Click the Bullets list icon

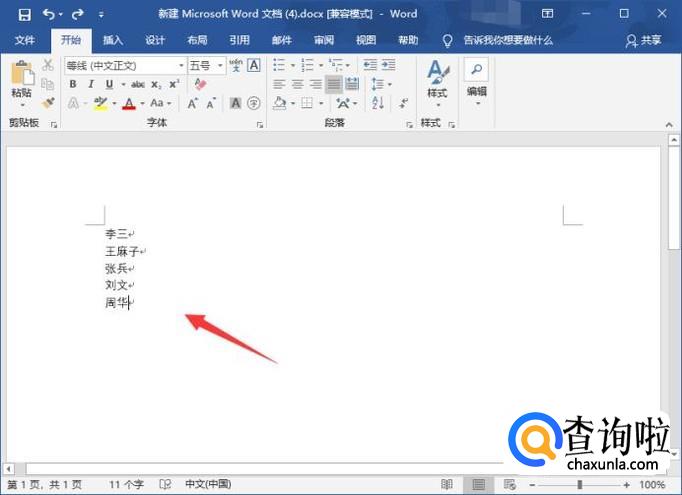(x=280, y=65)
